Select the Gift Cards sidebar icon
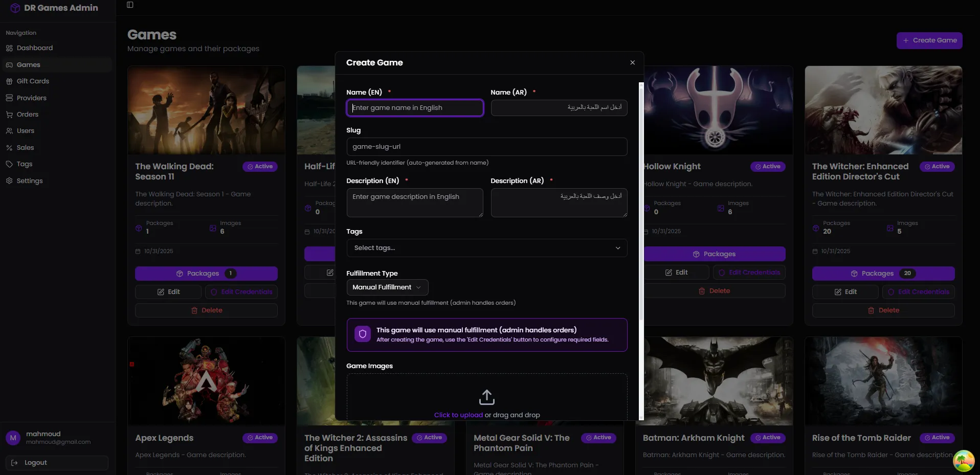Image resolution: width=980 pixels, height=475 pixels. tap(9, 81)
